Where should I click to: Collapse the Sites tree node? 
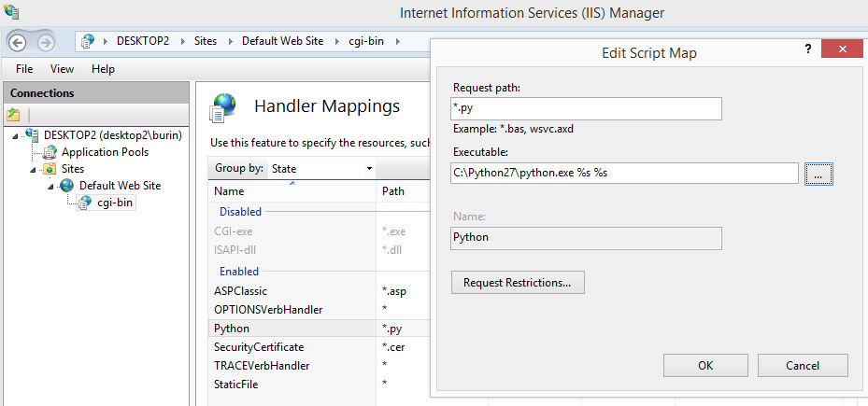[34, 169]
